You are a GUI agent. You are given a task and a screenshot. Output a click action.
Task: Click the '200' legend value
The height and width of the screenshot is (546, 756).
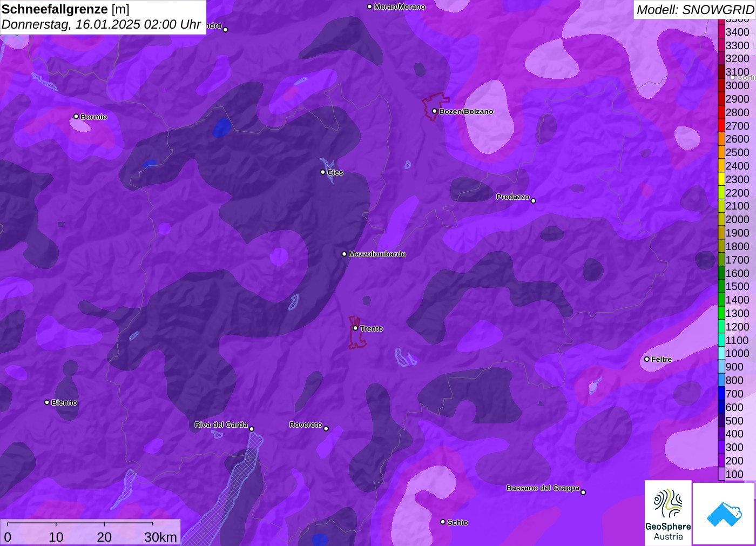tap(734, 461)
